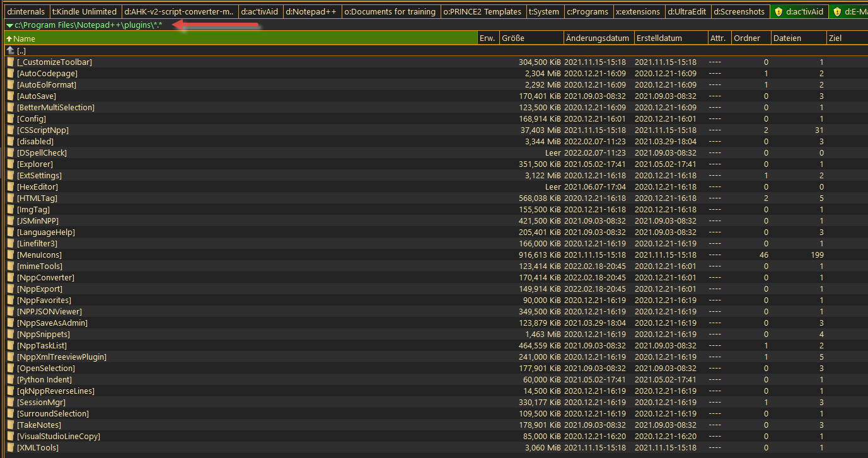Sort by the Erstelldatum column header
This screenshot has height=458, width=868.
pyautogui.click(x=670, y=38)
